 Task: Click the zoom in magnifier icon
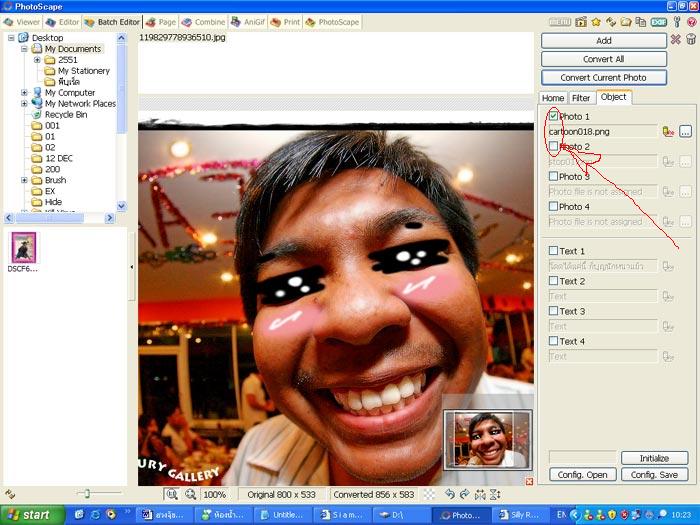point(191,494)
